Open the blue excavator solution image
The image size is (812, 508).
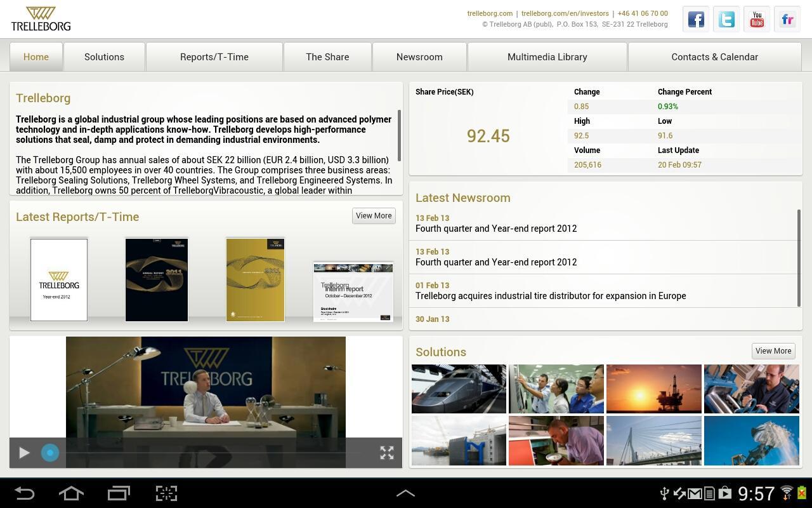(x=752, y=441)
